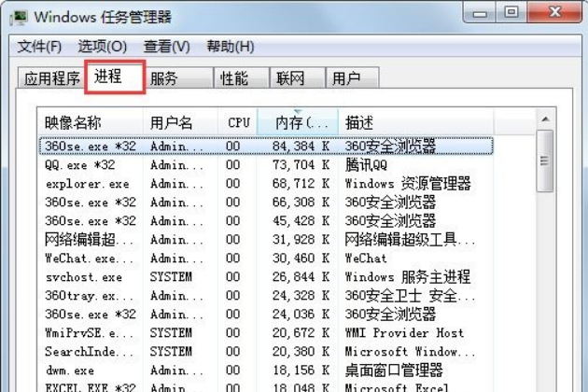Sort by 内存 column header

(298, 122)
